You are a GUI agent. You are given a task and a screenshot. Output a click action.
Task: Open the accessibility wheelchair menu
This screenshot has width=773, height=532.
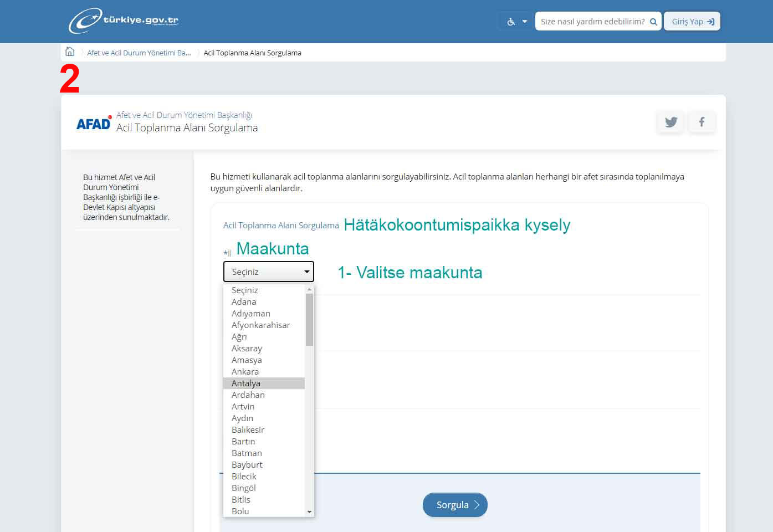516,22
